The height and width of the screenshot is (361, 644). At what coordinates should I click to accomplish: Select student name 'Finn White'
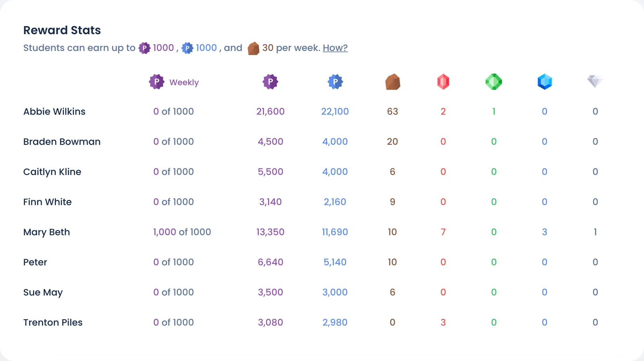47,202
